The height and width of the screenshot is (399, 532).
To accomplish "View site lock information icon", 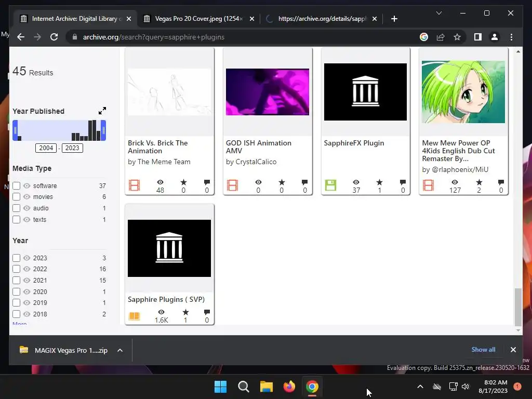I will 75,37.
